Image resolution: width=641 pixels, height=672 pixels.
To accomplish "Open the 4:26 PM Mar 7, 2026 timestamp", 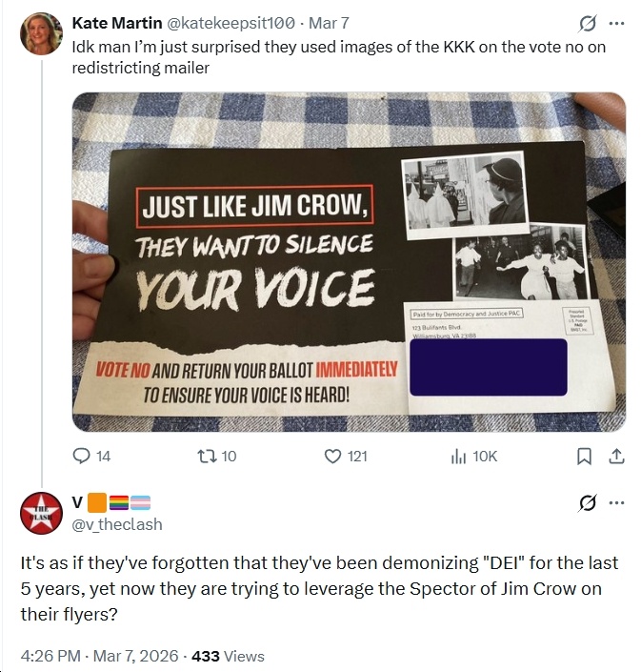I will click(99, 656).
